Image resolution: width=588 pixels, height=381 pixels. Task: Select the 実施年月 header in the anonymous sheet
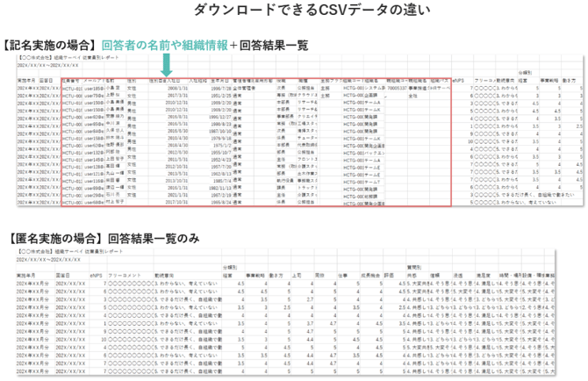(25, 276)
